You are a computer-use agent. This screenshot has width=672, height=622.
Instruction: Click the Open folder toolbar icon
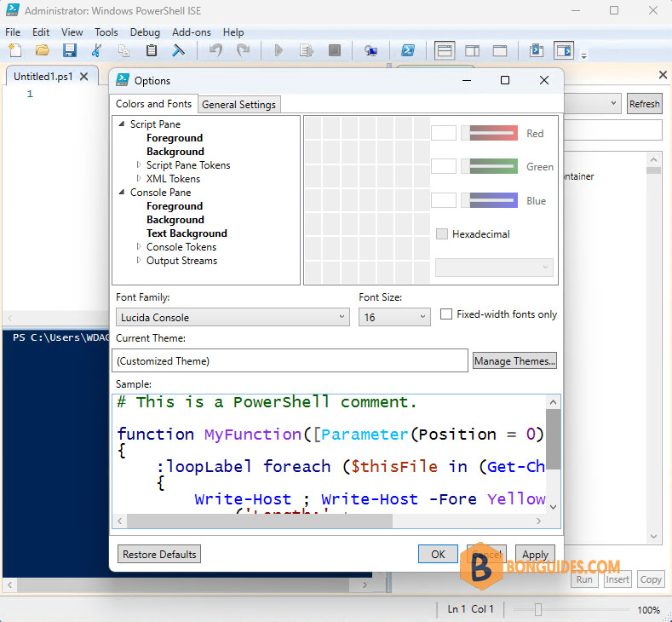43,50
